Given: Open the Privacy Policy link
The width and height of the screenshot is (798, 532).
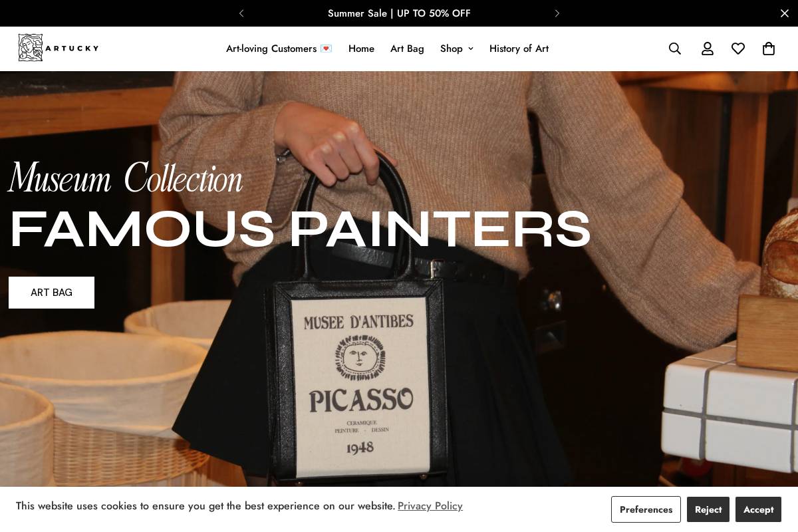Looking at the screenshot, I should click(x=430, y=506).
